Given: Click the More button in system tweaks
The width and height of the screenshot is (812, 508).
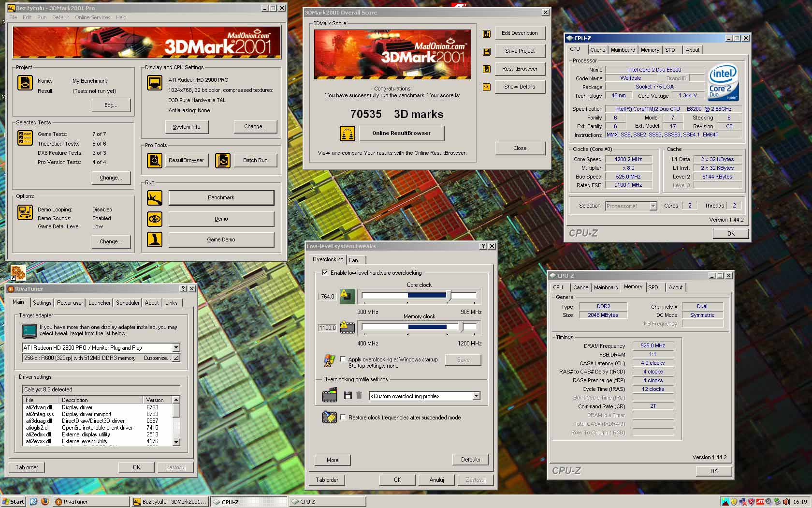Looking at the screenshot, I should 333,460.
